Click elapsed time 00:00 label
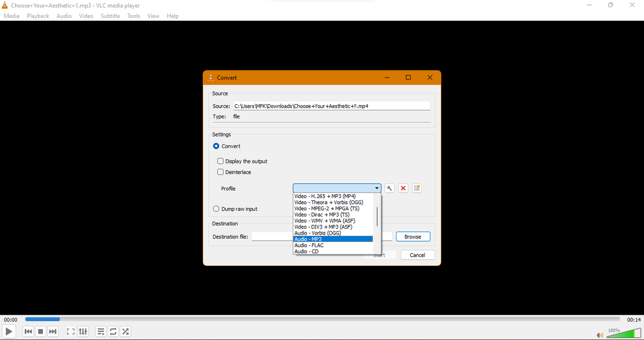Screen dimensions: 644x340 [x=11, y=320]
